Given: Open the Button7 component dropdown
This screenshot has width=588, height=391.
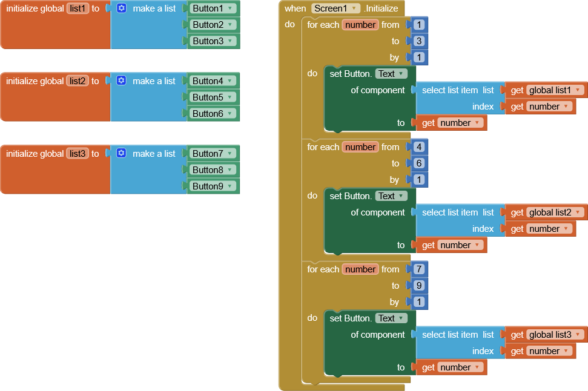Looking at the screenshot, I should point(231,154).
